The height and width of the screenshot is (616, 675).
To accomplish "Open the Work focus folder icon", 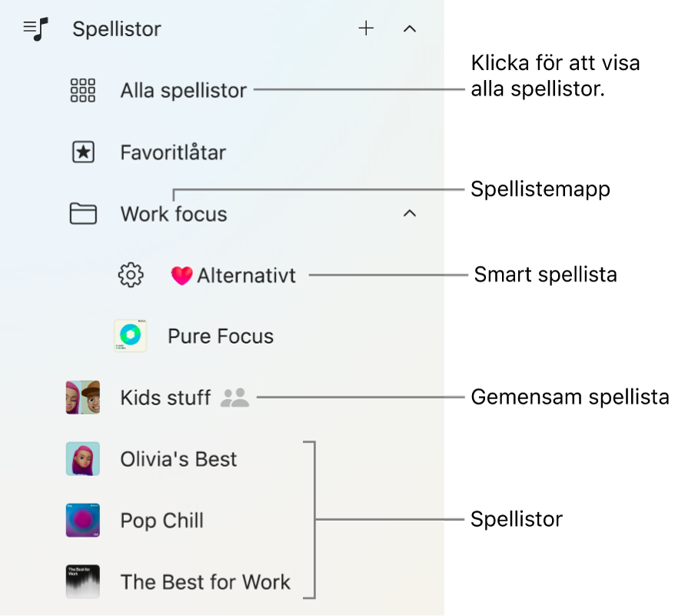I will tap(82, 213).
